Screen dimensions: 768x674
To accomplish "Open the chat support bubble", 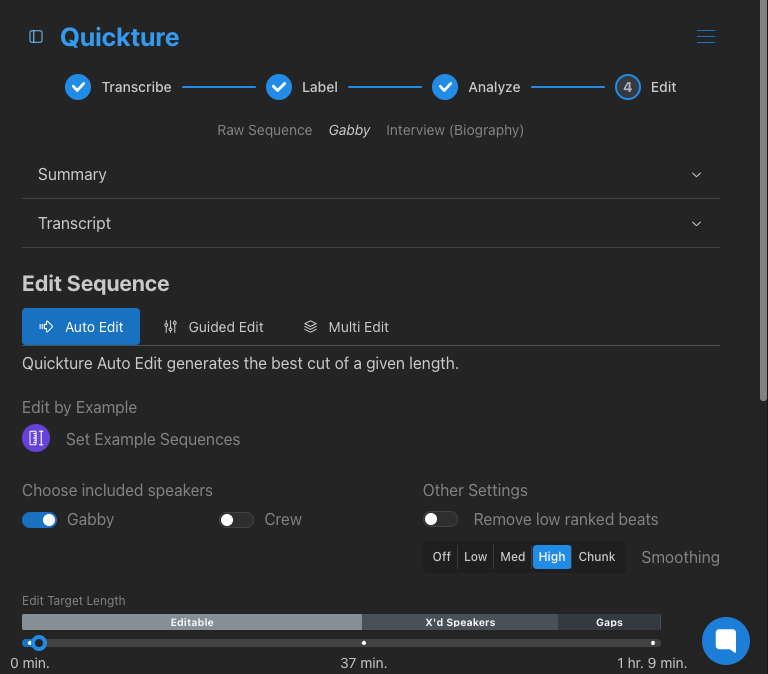I will [725, 641].
